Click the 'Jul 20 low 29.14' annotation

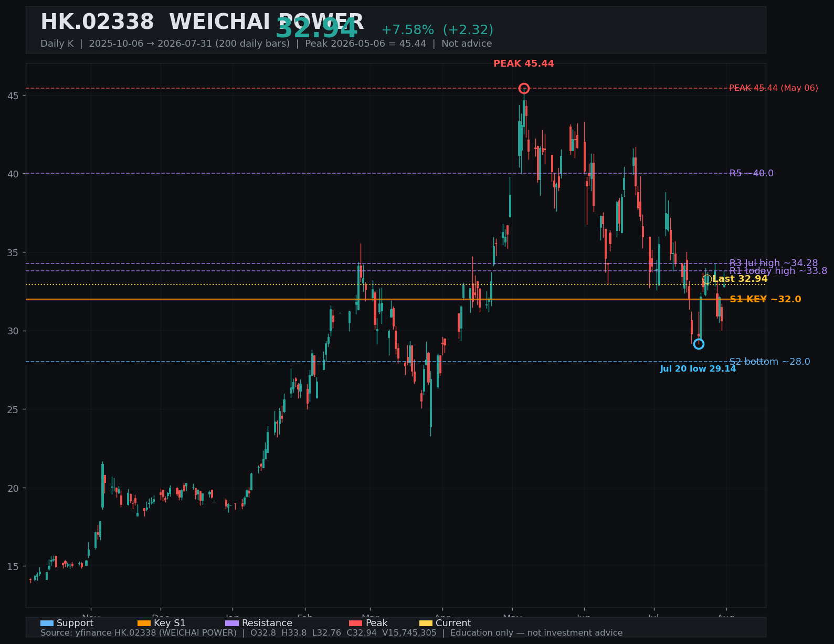tap(698, 369)
